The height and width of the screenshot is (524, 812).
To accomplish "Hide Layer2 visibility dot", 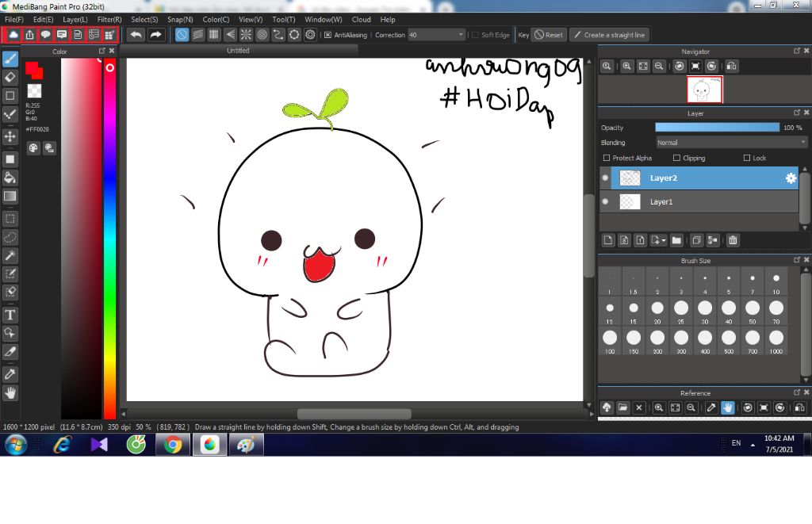I will pos(605,178).
